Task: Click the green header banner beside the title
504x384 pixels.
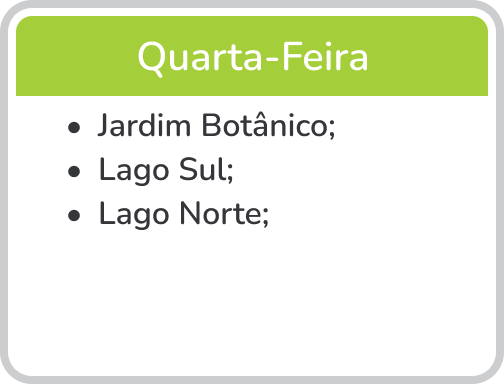Action: pos(427,56)
